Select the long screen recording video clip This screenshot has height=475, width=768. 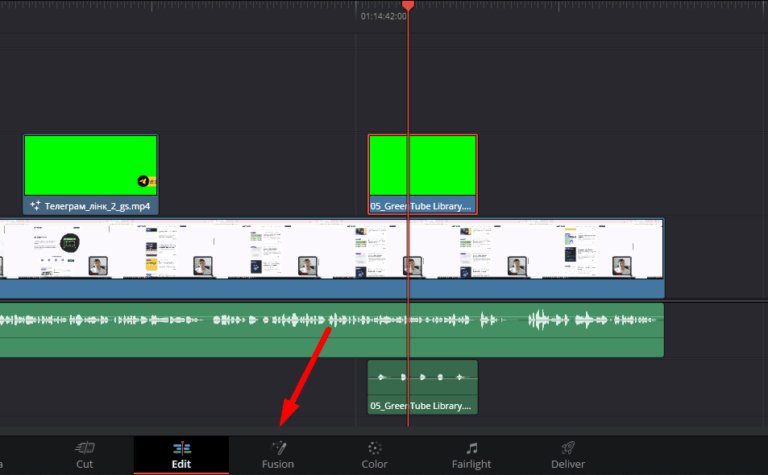pos(332,259)
